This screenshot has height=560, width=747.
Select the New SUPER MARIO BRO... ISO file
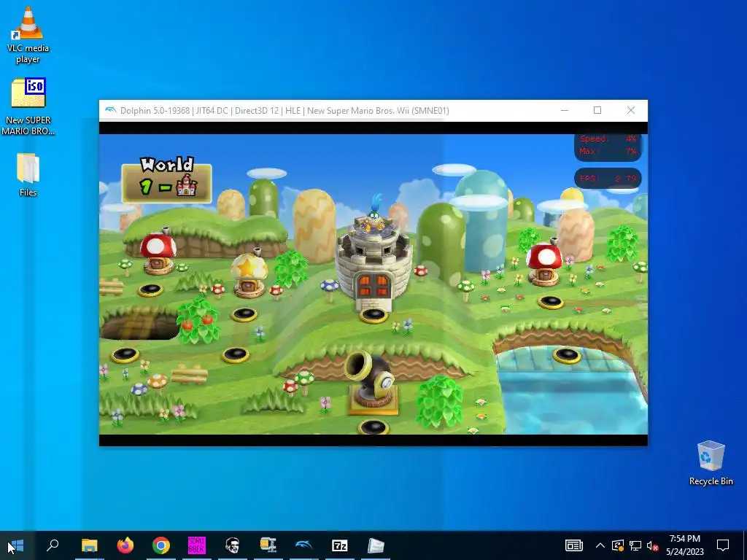point(28,106)
